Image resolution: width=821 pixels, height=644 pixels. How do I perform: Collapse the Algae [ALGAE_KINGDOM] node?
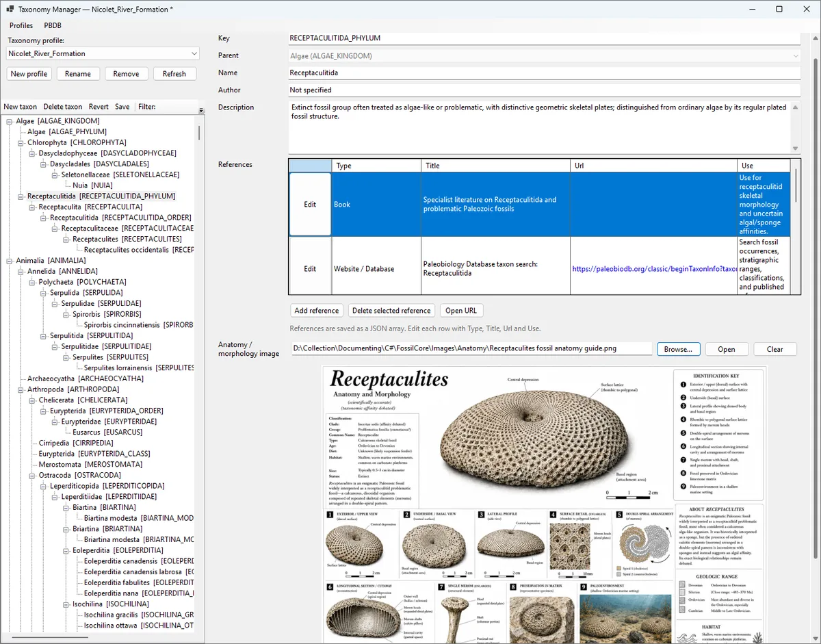[9, 121]
